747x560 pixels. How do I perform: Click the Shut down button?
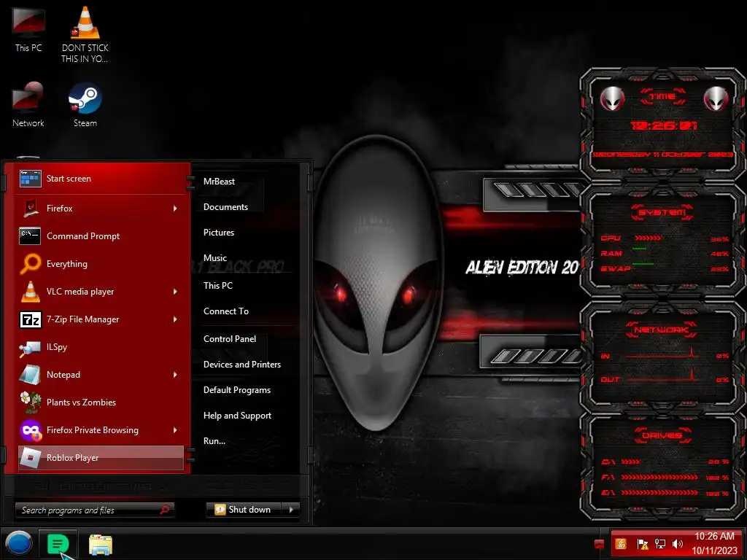click(244, 510)
